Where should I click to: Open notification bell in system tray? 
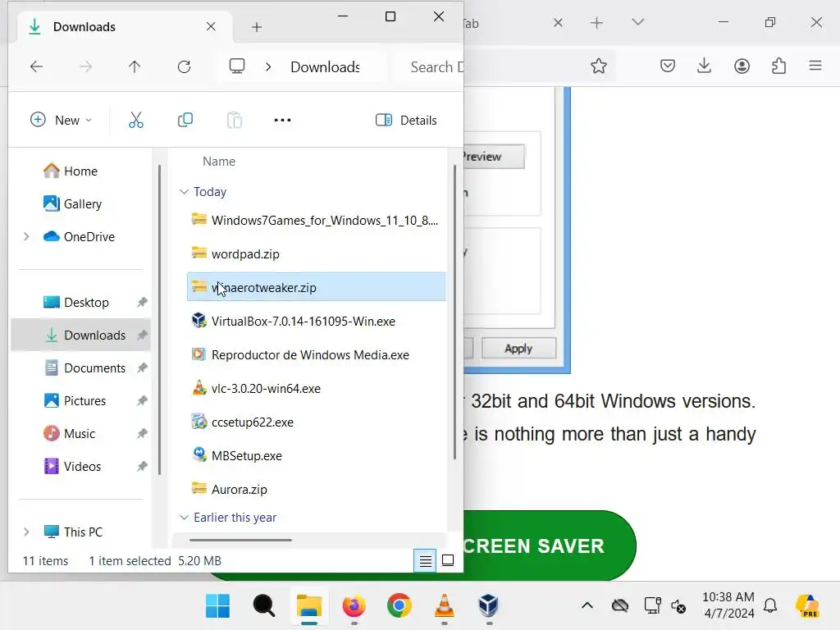click(x=770, y=606)
